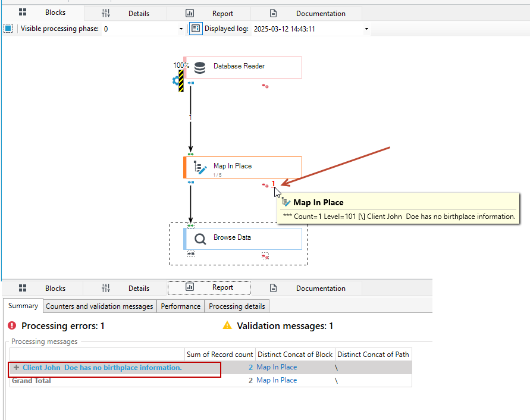Switch to Counters and validation messages tab
The image size is (530, 420).
pyautogui.click(x=99, y=306)
